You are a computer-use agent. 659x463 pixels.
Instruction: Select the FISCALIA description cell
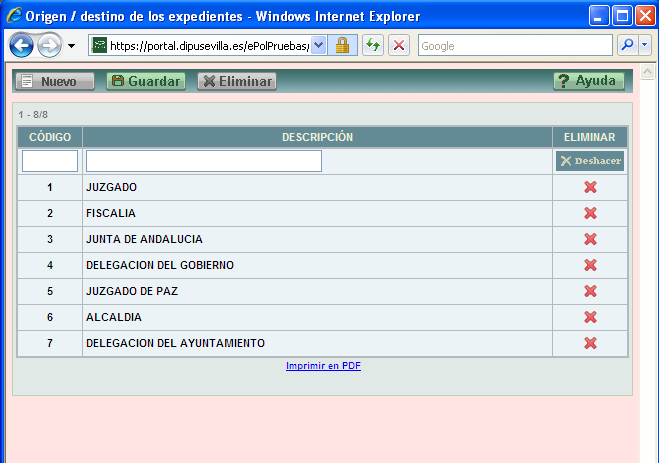pos(317,213)
